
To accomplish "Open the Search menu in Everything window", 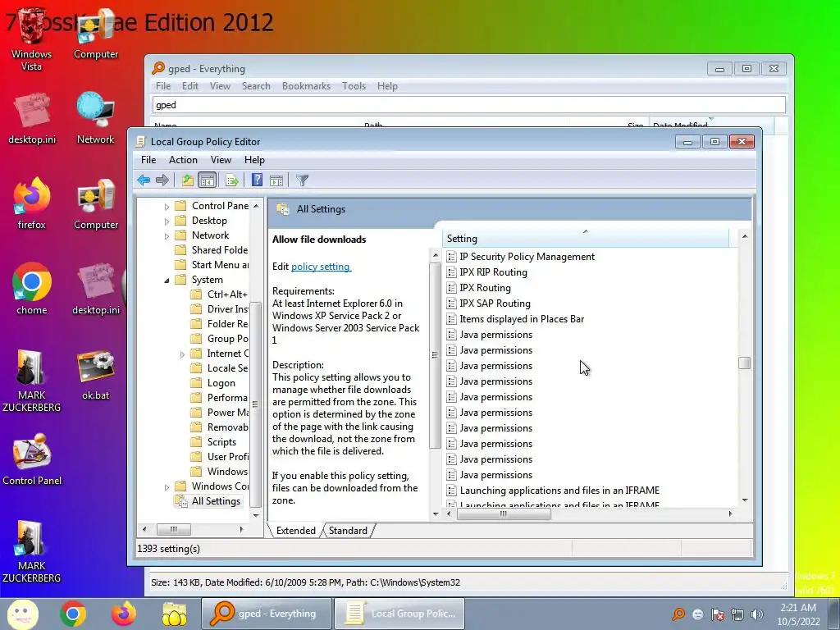I will tap(256, 85).
